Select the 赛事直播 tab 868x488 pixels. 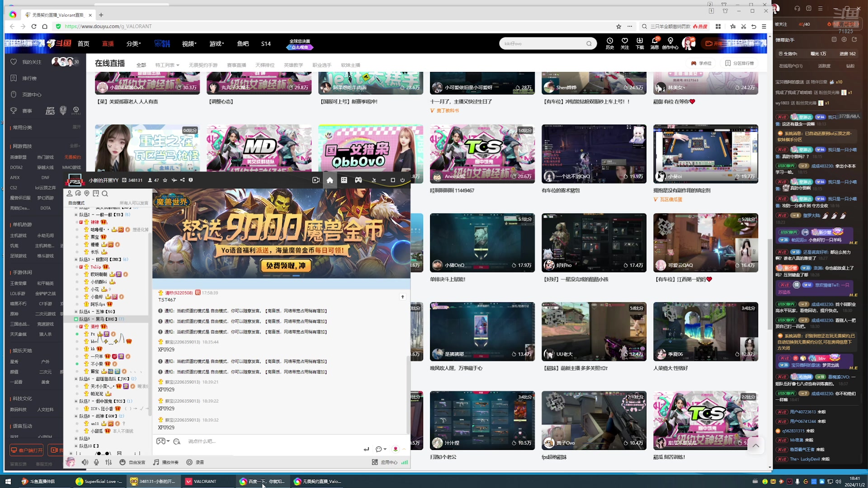[x=236, y=65]
